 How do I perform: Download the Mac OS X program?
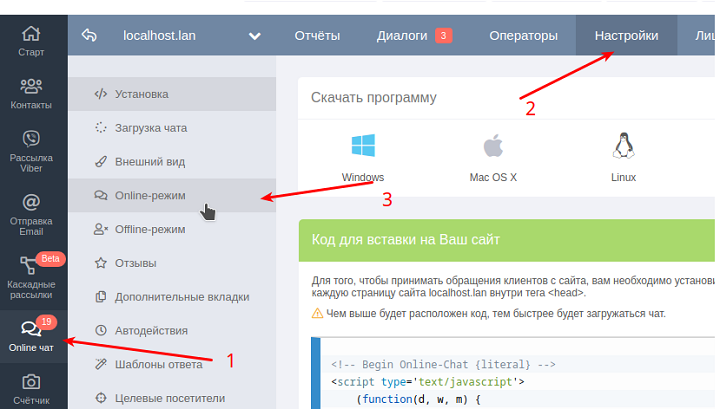(x=493, y=157)
